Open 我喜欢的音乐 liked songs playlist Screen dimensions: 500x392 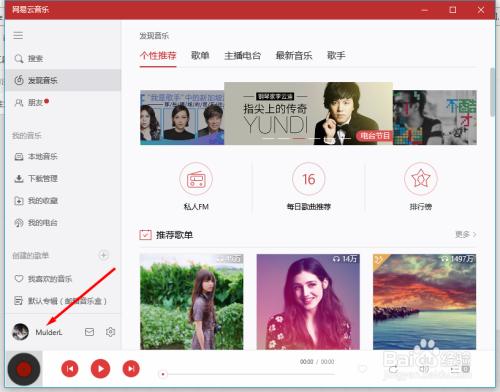[63, 279]
